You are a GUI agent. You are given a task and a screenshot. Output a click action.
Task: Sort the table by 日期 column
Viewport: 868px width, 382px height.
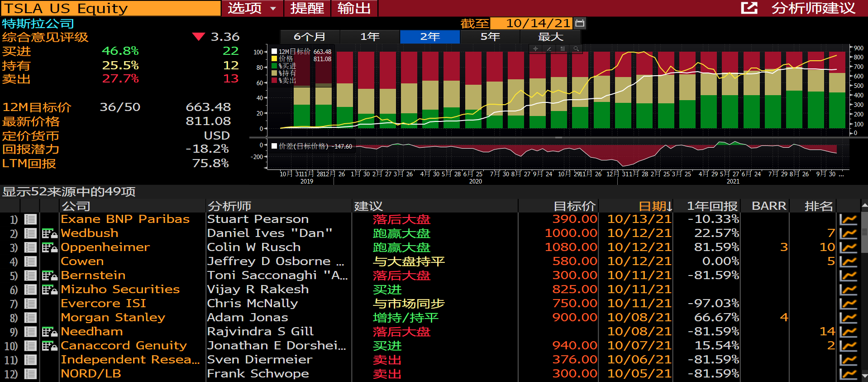[655, 206]
